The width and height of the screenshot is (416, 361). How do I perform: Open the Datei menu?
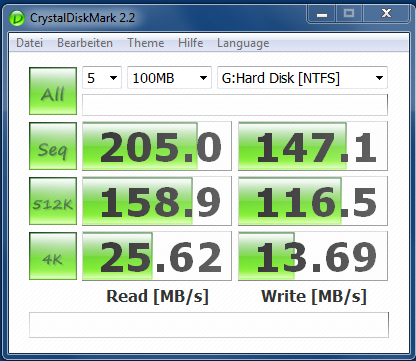coord(29,43)
